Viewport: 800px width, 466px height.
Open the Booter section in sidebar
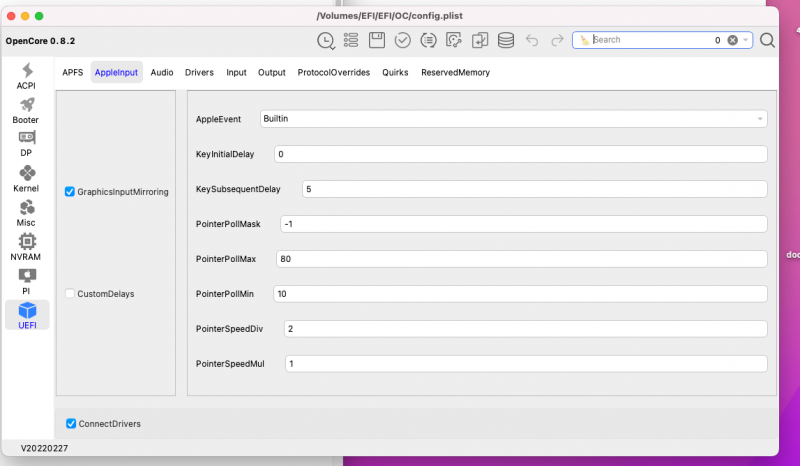pyautogui.click(x=27, y=110)
